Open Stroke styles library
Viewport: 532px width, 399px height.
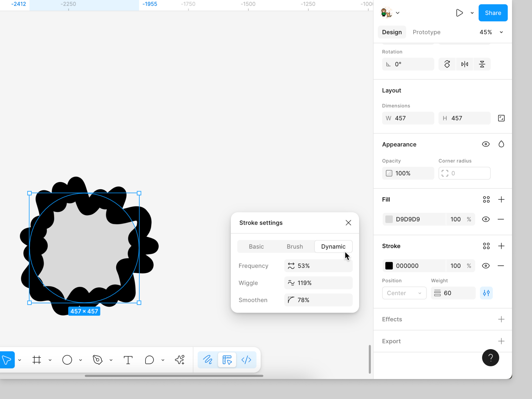(486, 246)
